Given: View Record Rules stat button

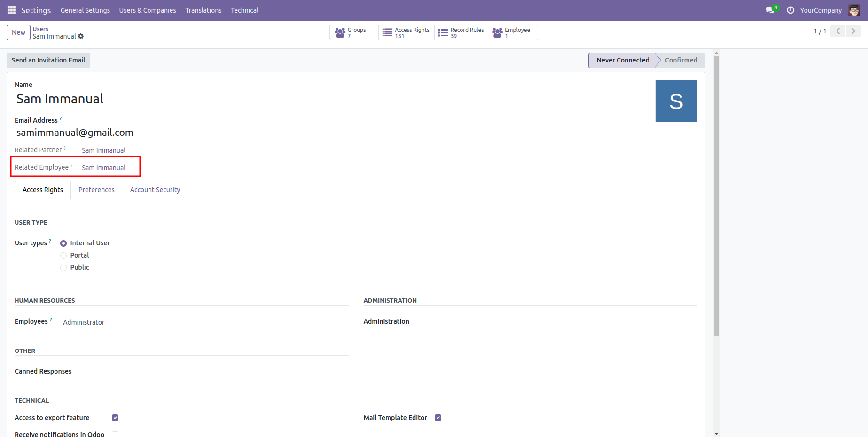Looking at the screenshot, I should (461, 32).
